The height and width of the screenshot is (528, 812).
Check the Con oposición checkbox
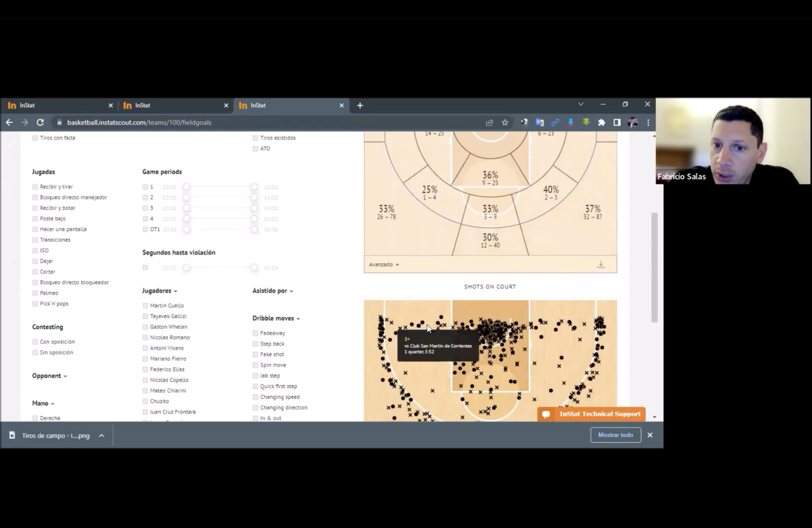coord(35,342)
